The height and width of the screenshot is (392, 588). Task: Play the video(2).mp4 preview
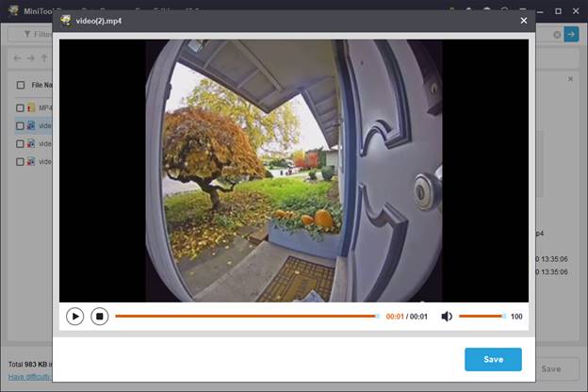75,317
